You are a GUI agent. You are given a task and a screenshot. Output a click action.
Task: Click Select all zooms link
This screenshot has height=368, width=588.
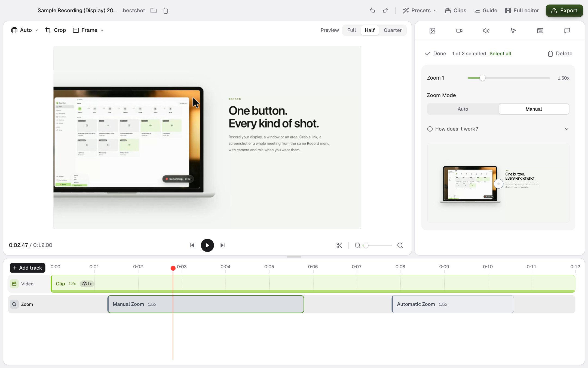(x=500, y=54)
